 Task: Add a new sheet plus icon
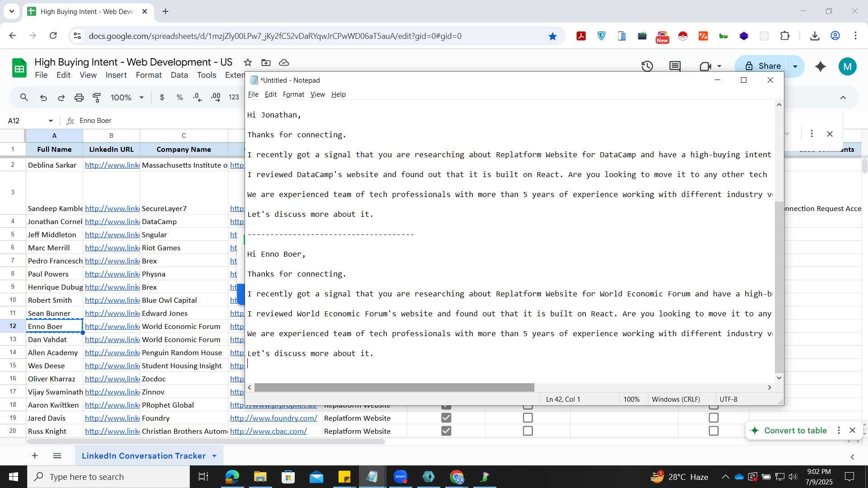click(x=35, y=455)
